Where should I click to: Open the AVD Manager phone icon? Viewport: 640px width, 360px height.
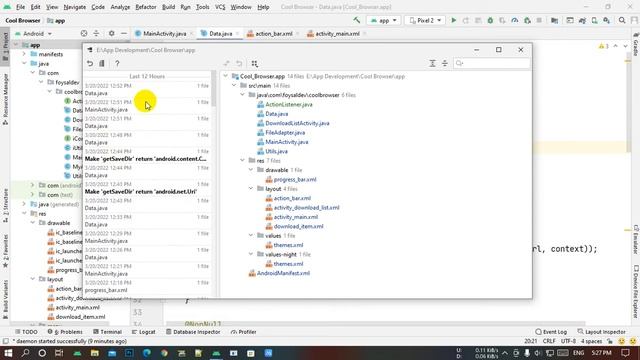[x=594, y=20]
